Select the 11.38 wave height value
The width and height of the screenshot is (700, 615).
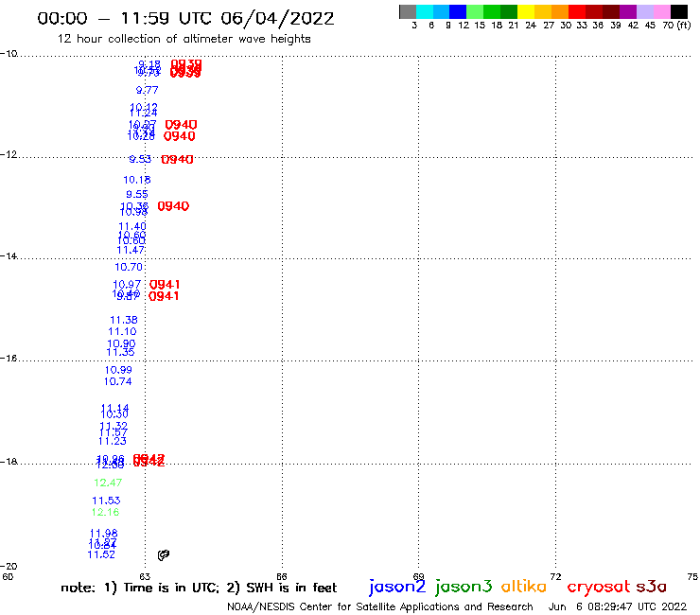coord(124,320)
